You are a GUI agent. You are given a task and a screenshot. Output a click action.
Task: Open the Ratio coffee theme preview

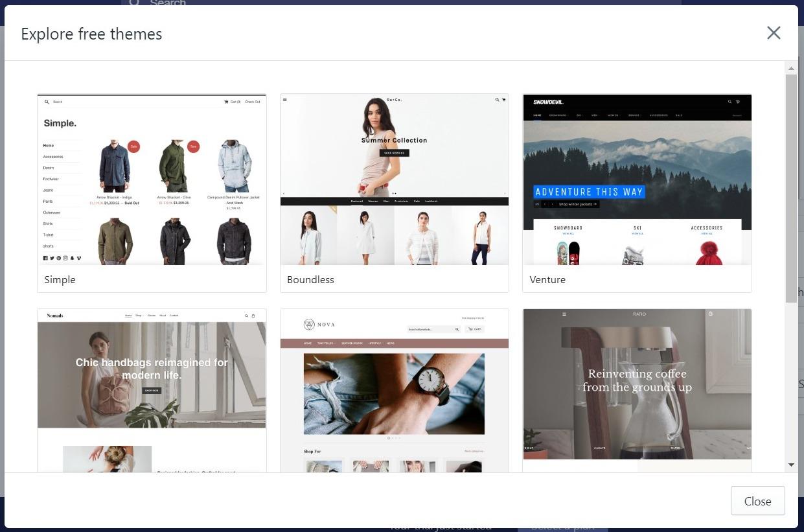(637, 391)
